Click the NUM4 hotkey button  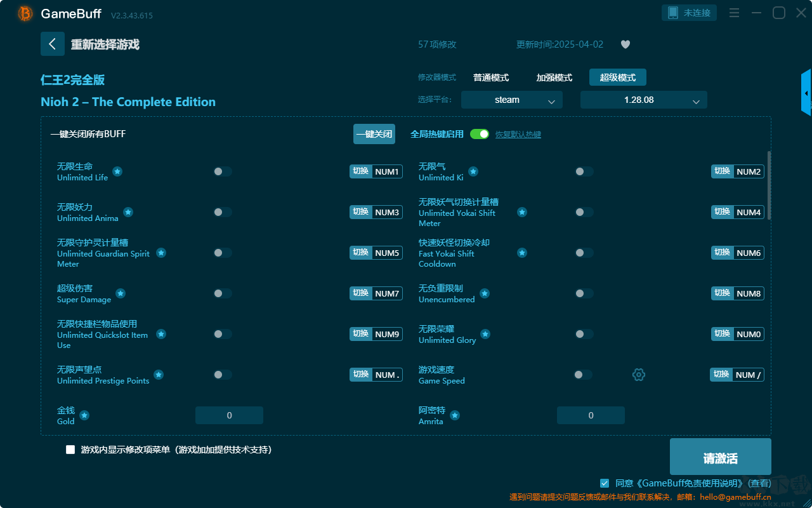point(738,212)
